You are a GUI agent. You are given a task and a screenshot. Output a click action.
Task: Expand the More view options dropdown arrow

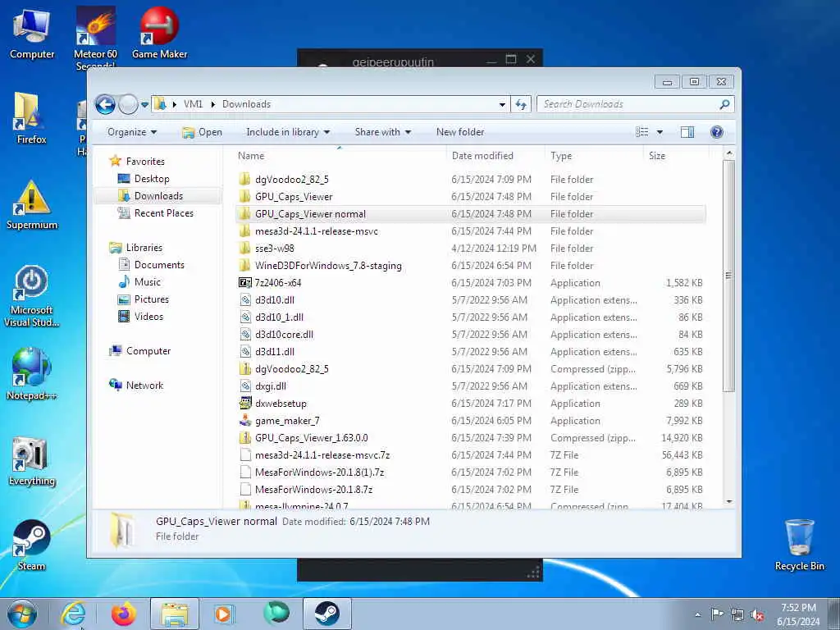pos(660,132)
